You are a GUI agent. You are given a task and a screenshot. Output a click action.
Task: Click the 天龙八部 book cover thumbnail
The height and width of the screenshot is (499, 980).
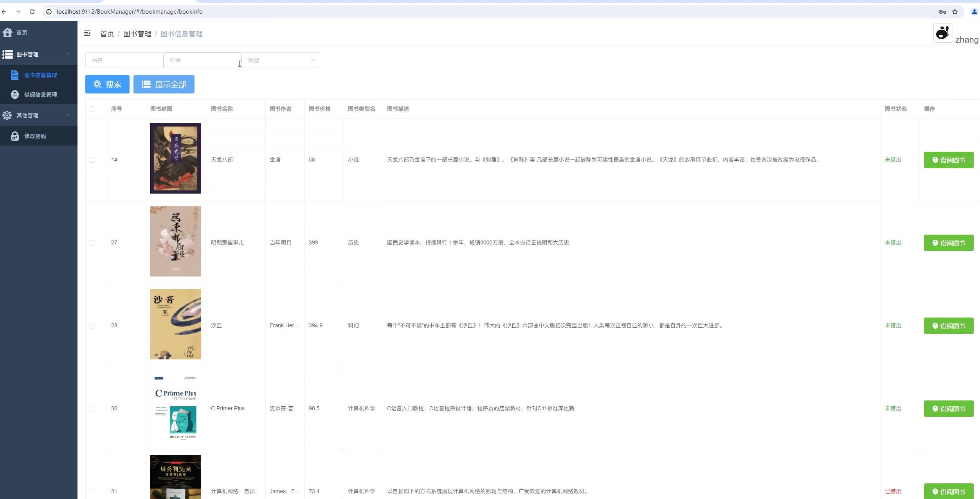(x=175, y=158)
